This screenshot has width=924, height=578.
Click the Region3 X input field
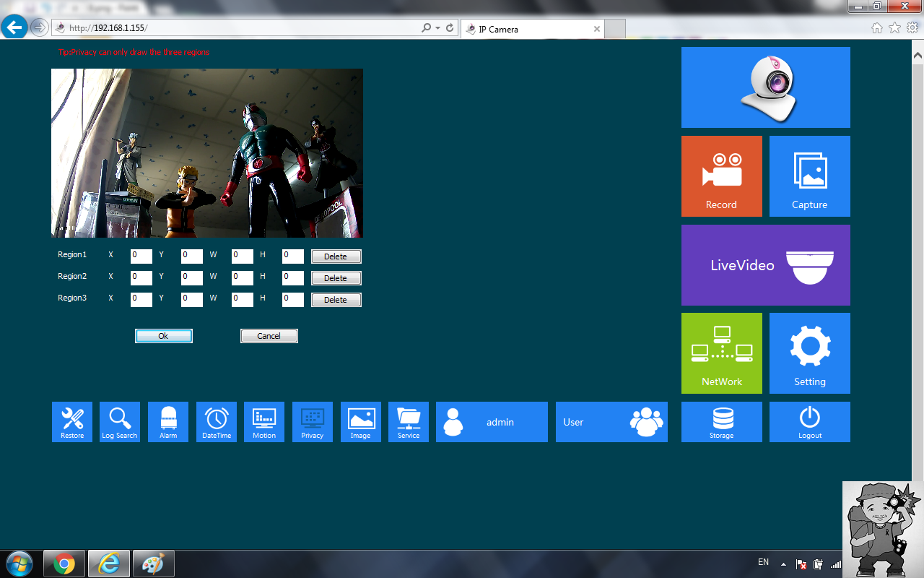(x=141, y=299)
